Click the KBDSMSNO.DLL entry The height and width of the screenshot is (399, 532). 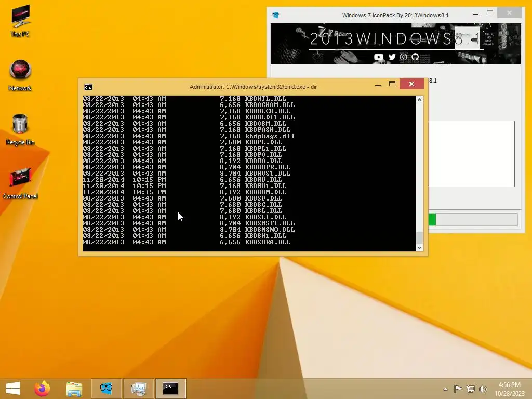(189, 229)
